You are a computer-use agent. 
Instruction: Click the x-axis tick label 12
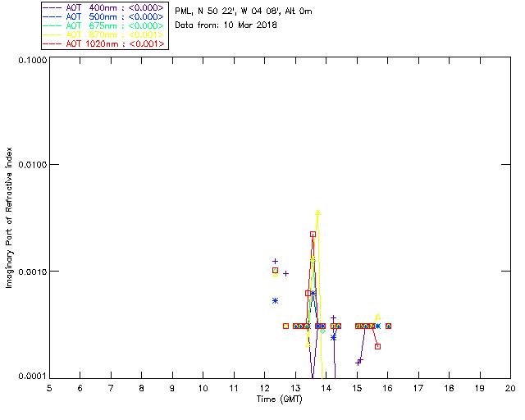pos(264,388)
